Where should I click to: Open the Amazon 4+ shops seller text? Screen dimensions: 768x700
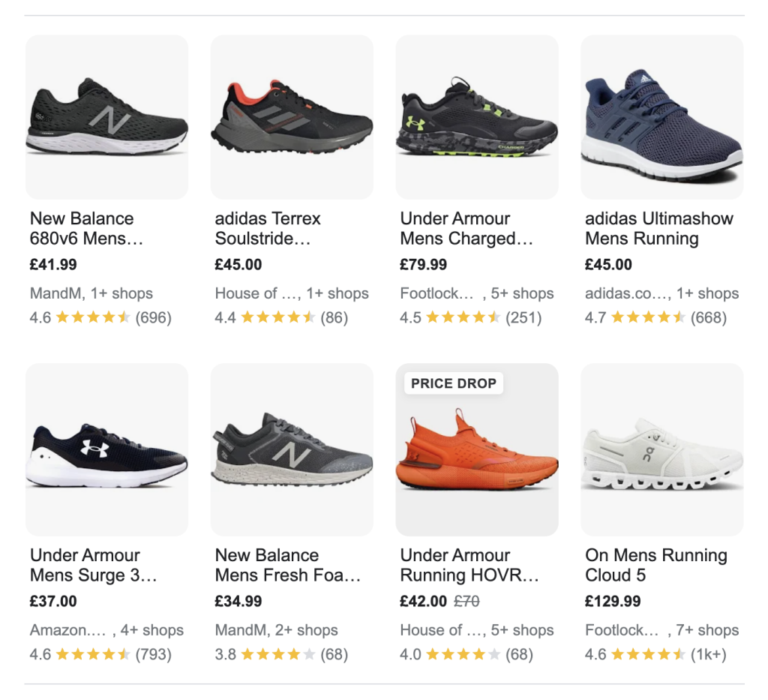[x=106, y=630]
